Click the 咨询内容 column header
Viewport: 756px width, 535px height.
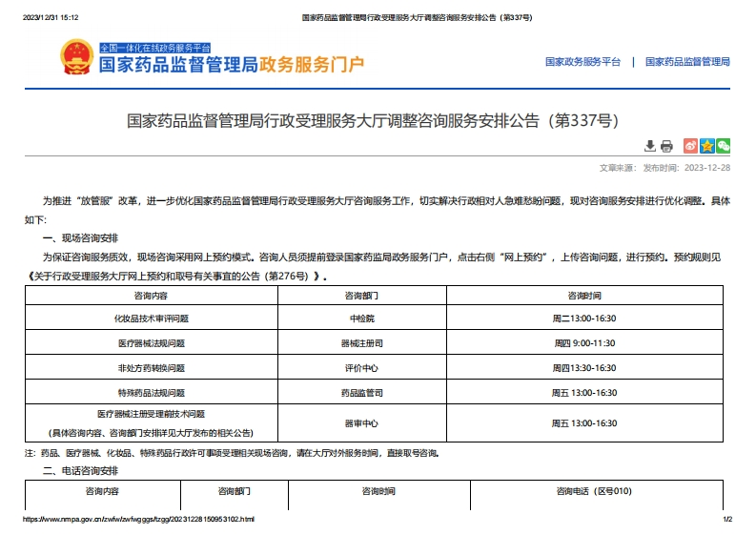click(151, 296)
